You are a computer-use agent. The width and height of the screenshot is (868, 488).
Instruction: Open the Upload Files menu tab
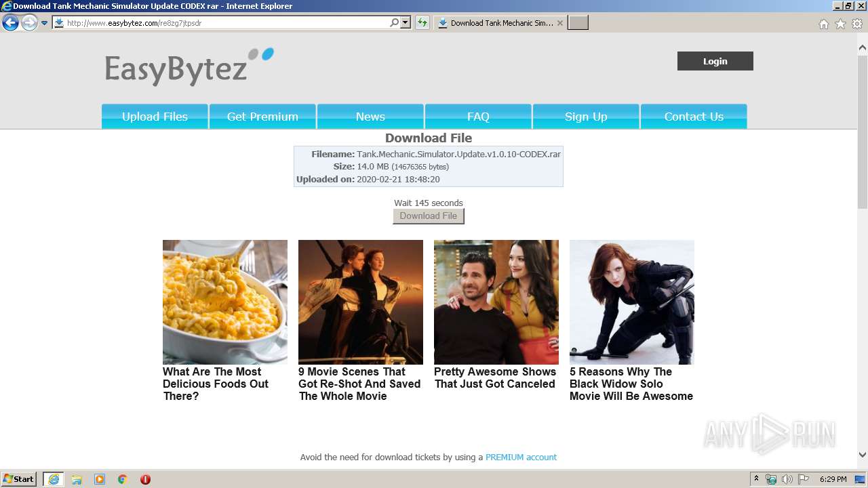[155, 117]
